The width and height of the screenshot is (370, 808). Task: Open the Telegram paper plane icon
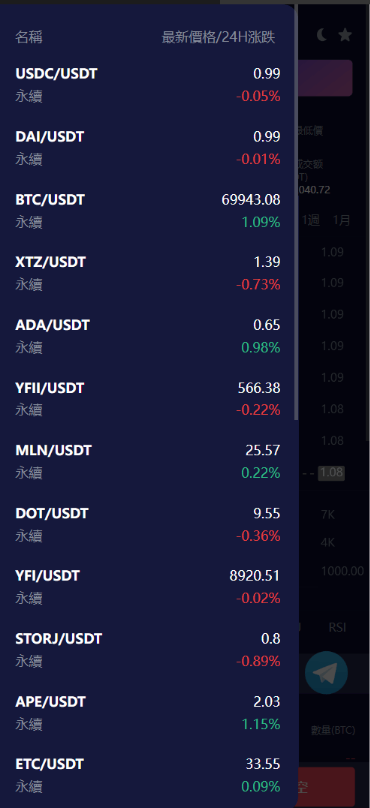(326, 672)
